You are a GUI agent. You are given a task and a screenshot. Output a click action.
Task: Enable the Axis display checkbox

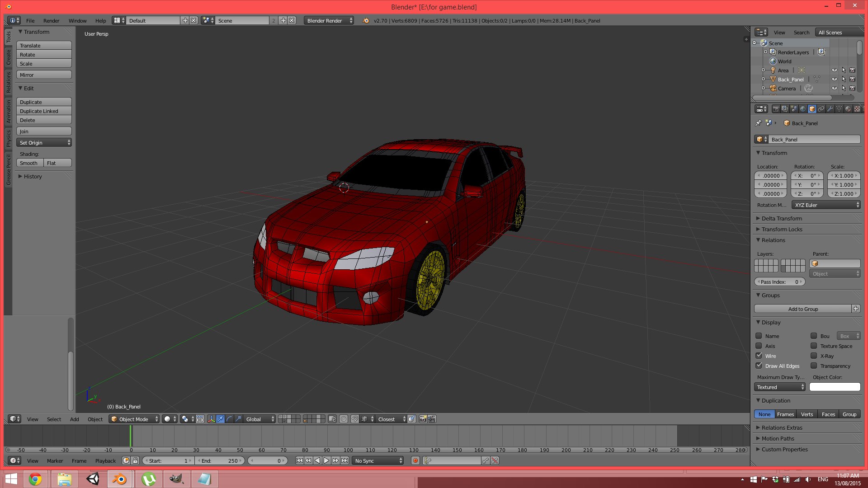(759, 346)
